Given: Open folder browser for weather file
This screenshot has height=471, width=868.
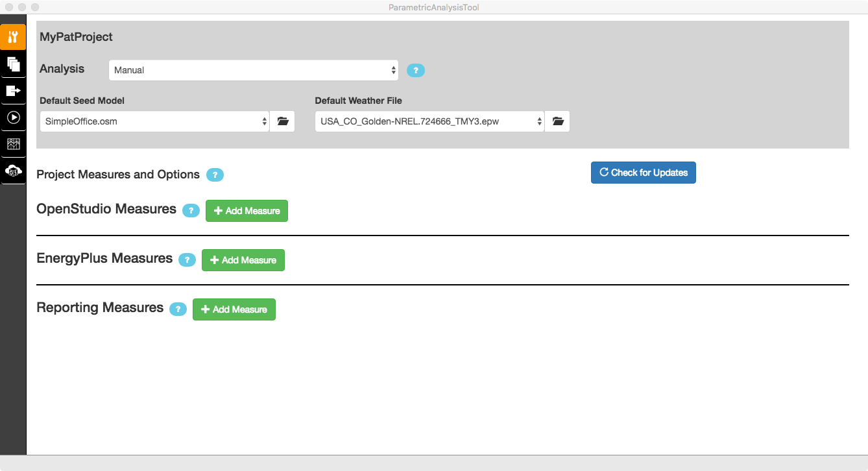Looking at the screenshot, I should [x=557, y=121].
